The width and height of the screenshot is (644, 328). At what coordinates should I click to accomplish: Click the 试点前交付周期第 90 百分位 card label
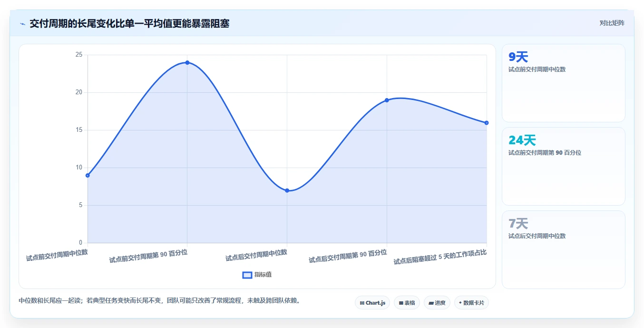tap(545, 153)
